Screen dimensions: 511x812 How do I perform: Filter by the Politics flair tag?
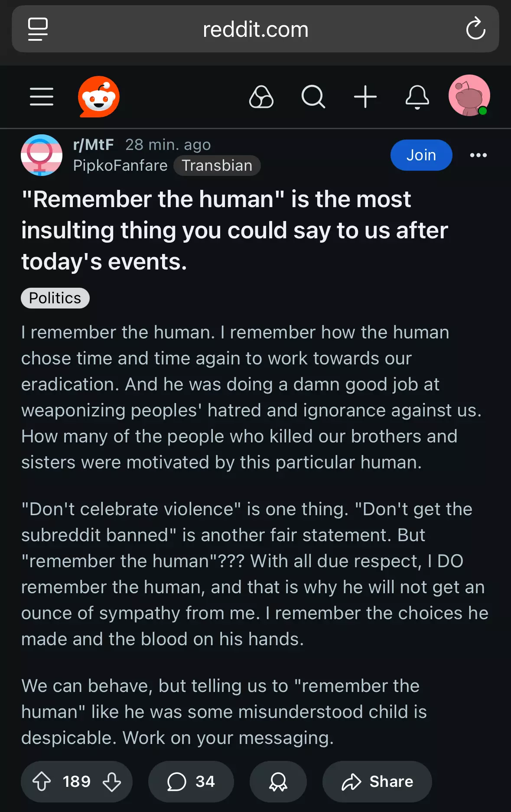click(x=55, y=298)
